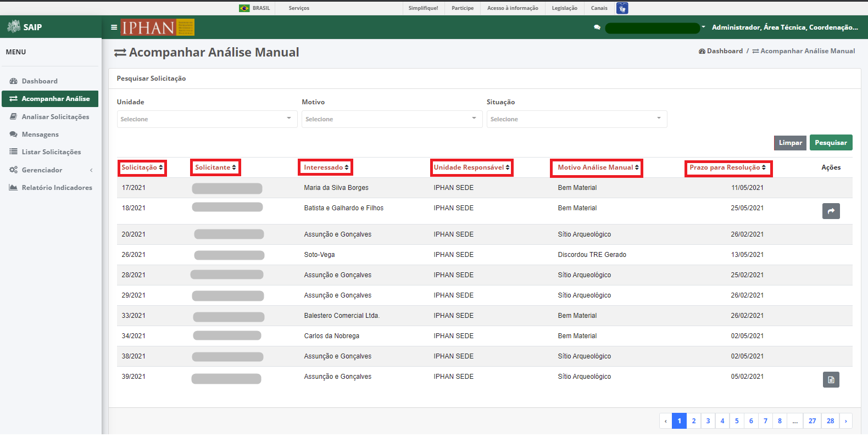Go to previous page arrow

point(666,421)
